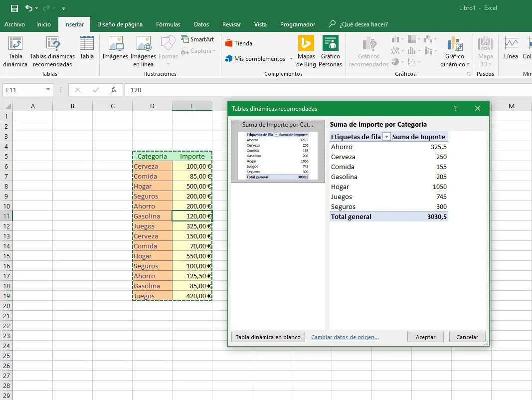Open Etiquetas de fila filter dropdown
The width and height of the screenshot is (532, 400).
(x=386, y=137)
